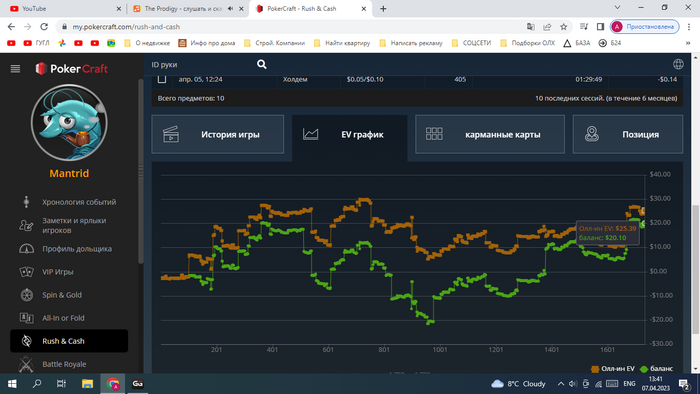700x394 pixels.
Task: Click the Mantrid avatar image
Action: point(69,123)
